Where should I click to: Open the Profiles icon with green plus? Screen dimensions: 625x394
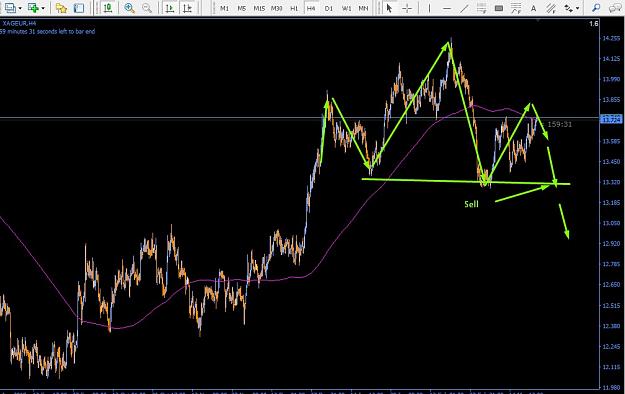pyautogui.click(x=33, y=8)
